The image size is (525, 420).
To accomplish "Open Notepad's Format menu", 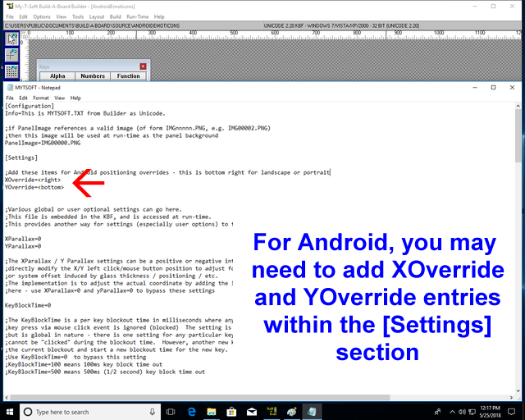I will pos(40,98).
